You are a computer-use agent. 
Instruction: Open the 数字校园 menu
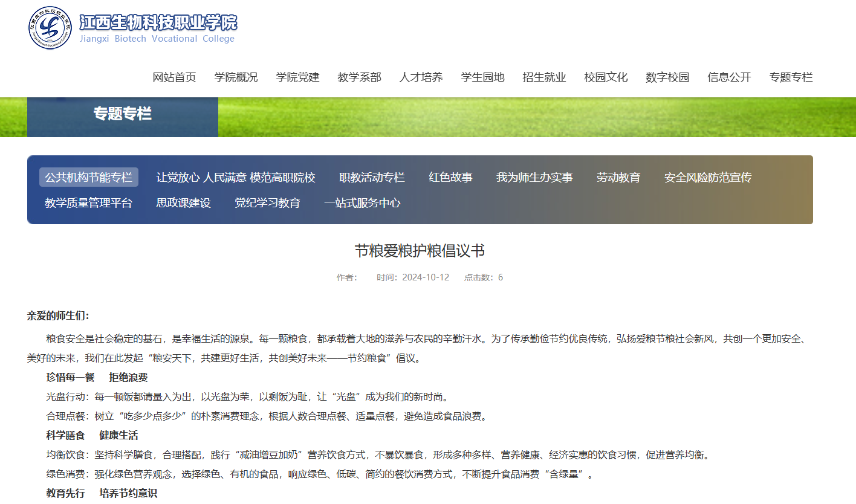coord(667,77)
